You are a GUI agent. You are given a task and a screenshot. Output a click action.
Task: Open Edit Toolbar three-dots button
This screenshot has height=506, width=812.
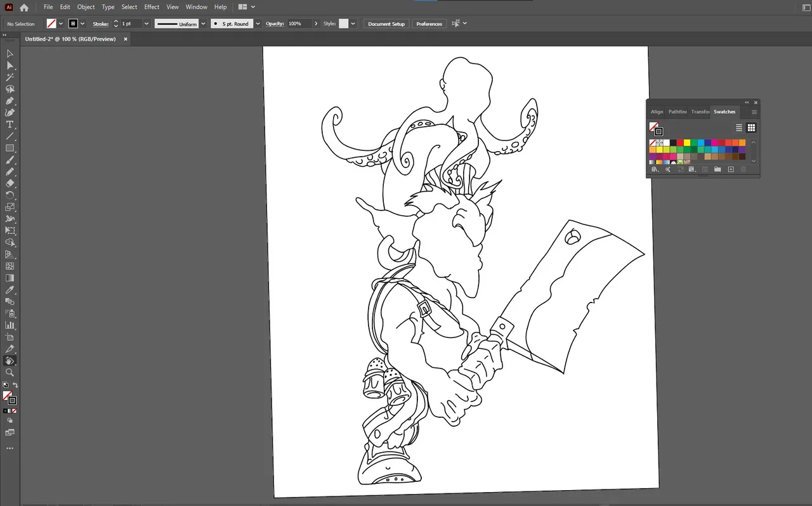point(10,448)
